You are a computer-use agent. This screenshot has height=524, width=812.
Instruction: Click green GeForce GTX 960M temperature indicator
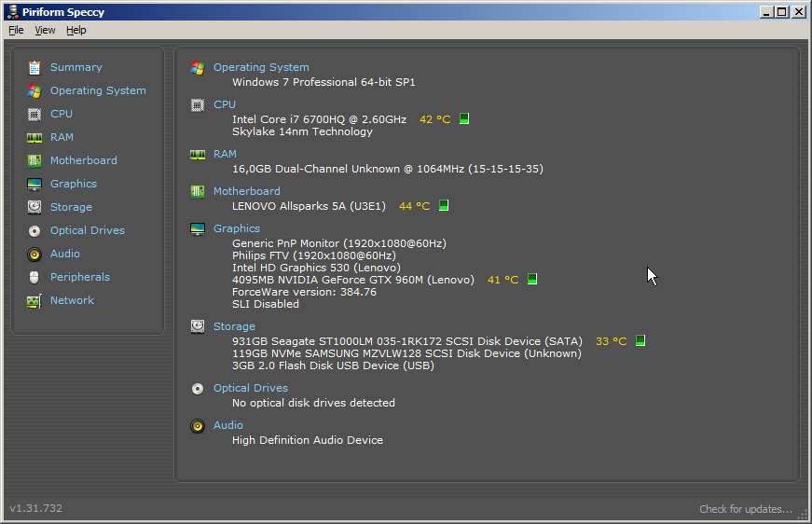pos(531,279)
